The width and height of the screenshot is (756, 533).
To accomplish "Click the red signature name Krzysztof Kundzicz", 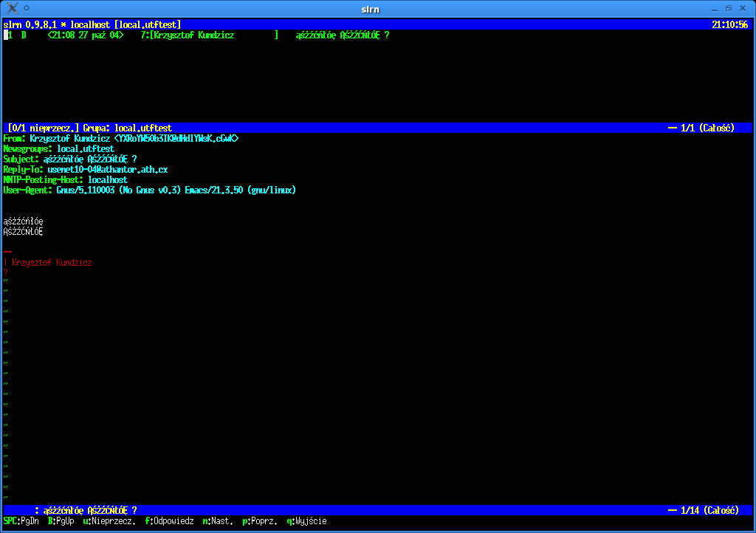I will point(52,262).
